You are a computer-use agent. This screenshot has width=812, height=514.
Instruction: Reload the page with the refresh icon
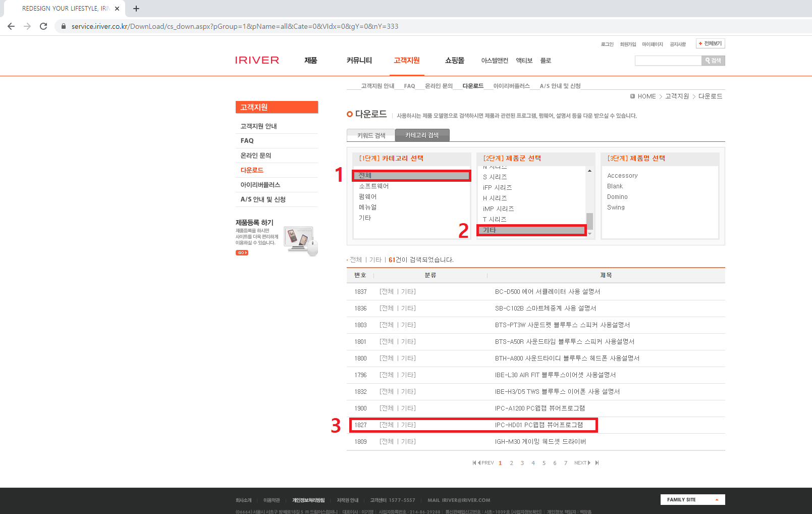pyautogui.click(x=43, y=26)
